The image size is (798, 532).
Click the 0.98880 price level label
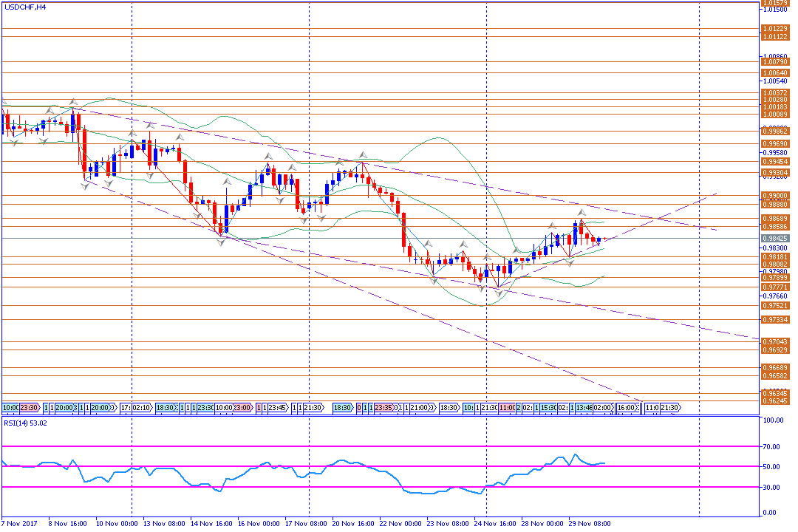[775, 205]
